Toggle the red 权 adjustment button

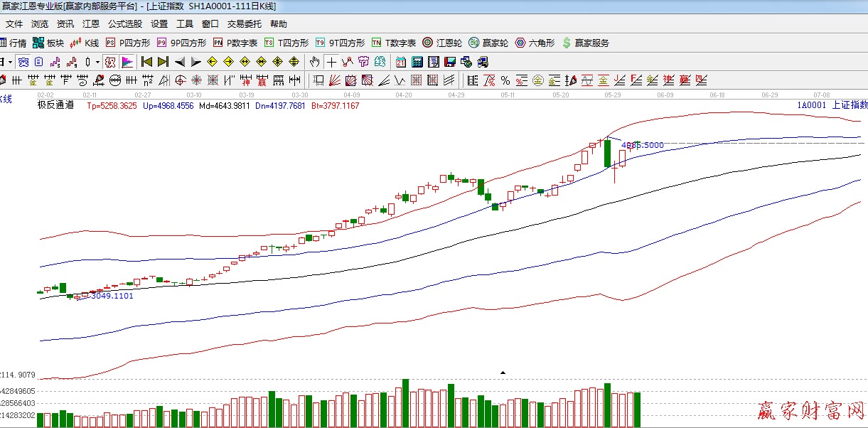click(x=110, y=62)
